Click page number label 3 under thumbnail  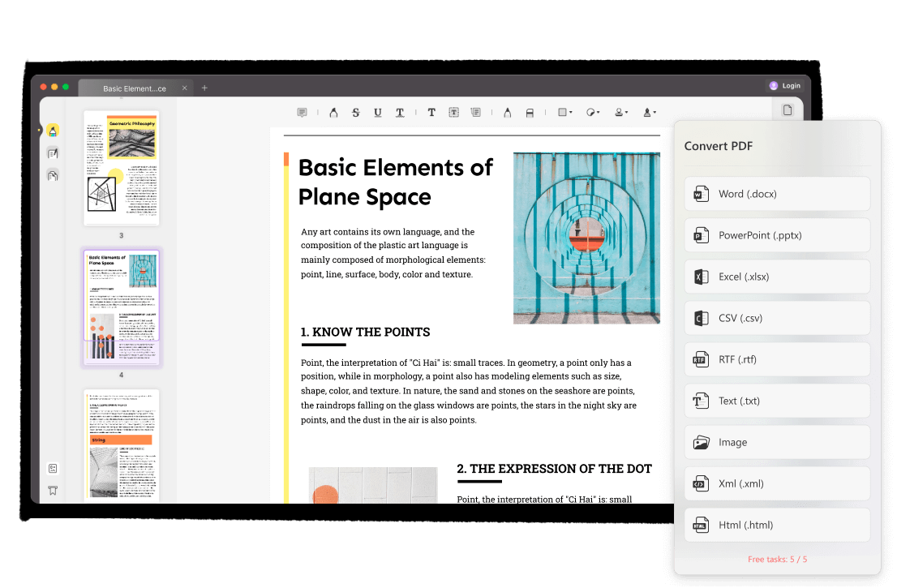(x=122, y=236)
